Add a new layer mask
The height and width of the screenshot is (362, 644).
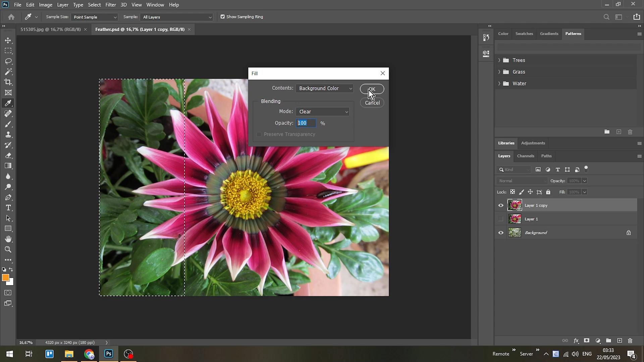tap(587, 341)
